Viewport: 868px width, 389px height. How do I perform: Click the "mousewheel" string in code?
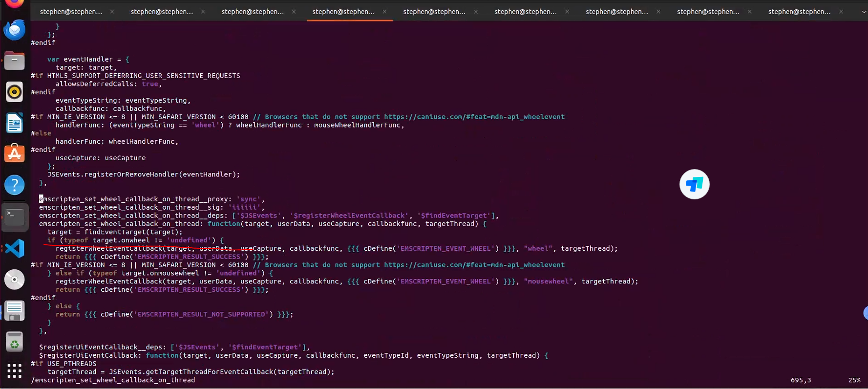550,281
